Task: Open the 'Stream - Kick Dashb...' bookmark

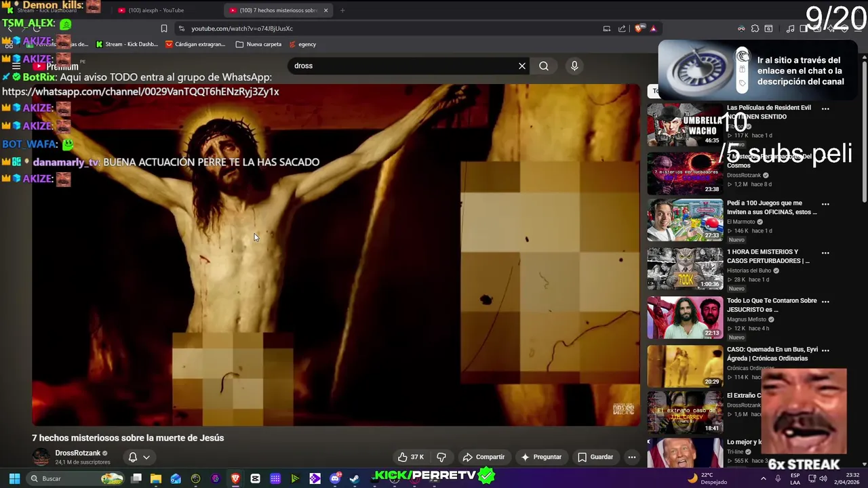Action: (x=127, y=44)
